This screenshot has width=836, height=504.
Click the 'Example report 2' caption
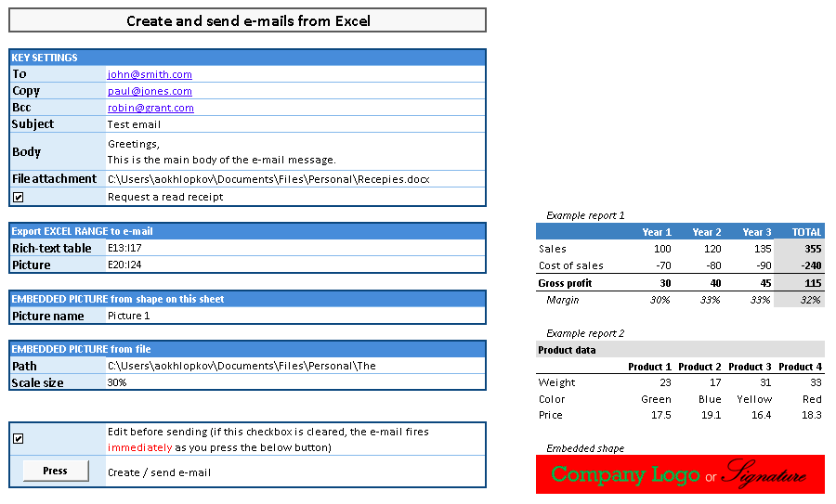tap(585, 333)
